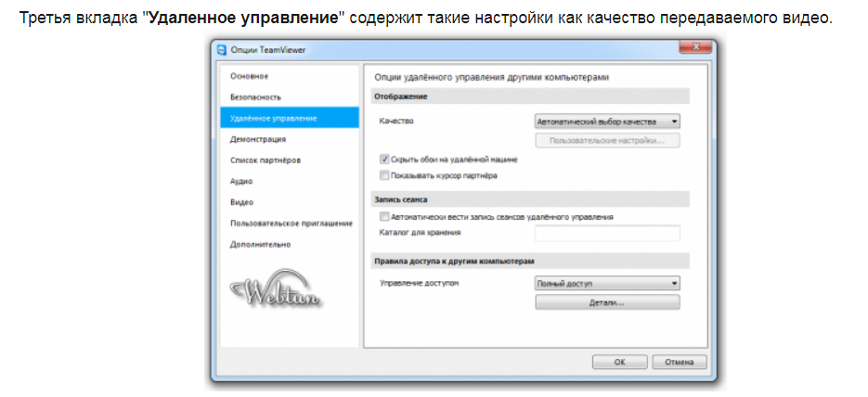Image resolution: width=868 pixels, height=397 pixels.
Task: Click the Пользовательские настройки button
Action: point(607,140)
